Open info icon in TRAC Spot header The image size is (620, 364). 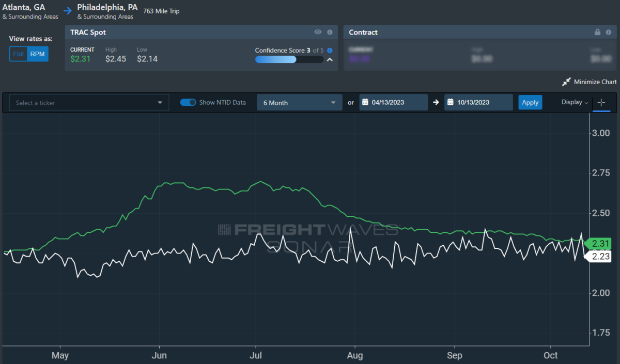330,32
